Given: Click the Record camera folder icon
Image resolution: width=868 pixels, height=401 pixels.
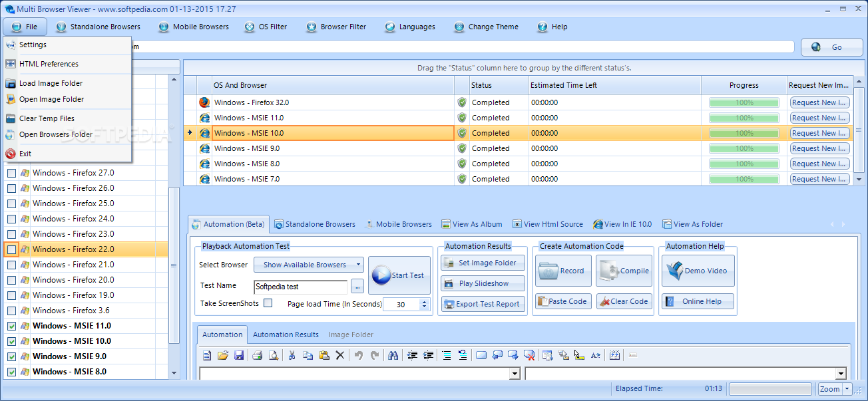Looking at the screenshot, I should pyautogui.click(x=548, y=271).
